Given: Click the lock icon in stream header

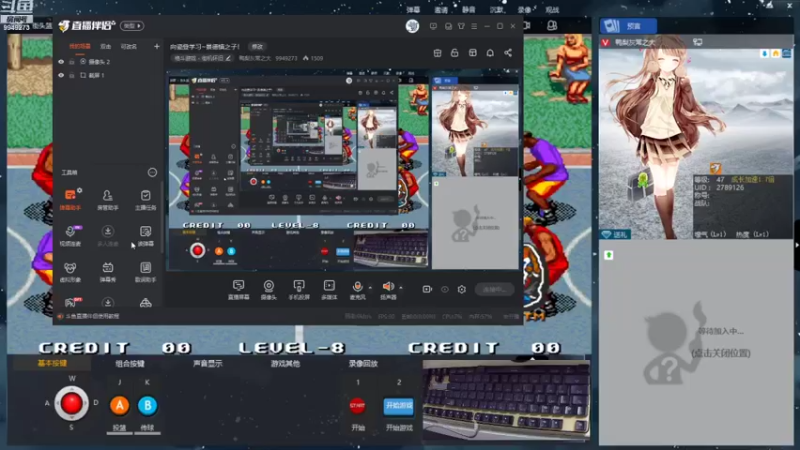Looking at the screenshot, I should click(455, 53).
